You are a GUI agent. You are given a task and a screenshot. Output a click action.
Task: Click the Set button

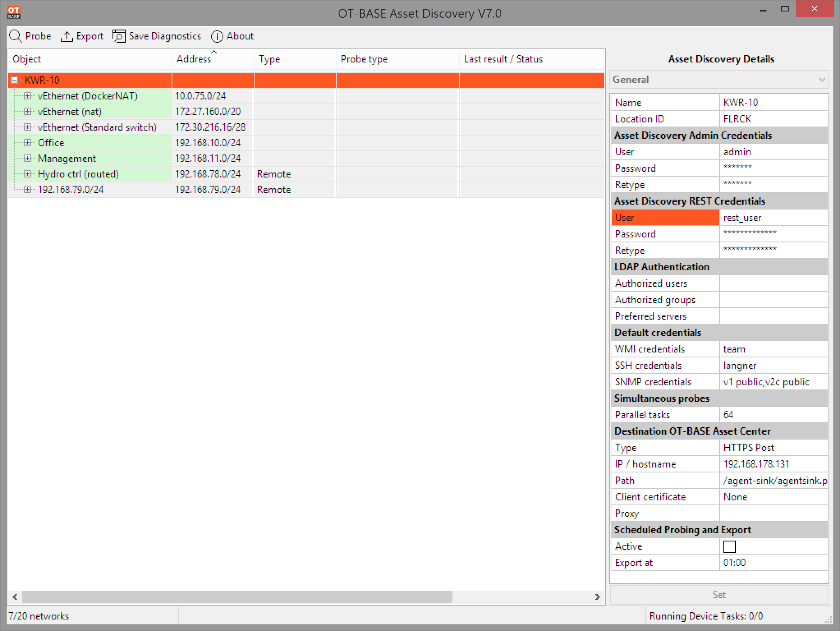point(719,594)
